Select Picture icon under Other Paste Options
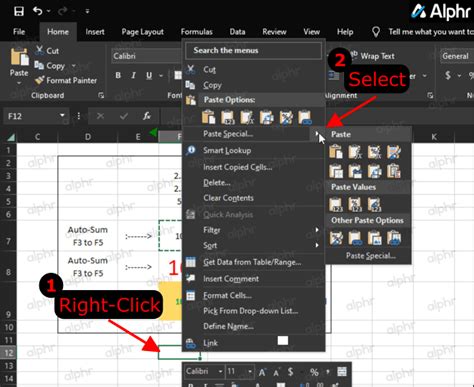474x387 pixels. 374,238
